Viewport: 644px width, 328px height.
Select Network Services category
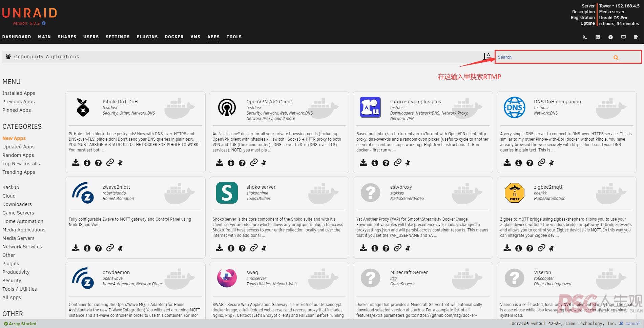click(x=22, y=247)
